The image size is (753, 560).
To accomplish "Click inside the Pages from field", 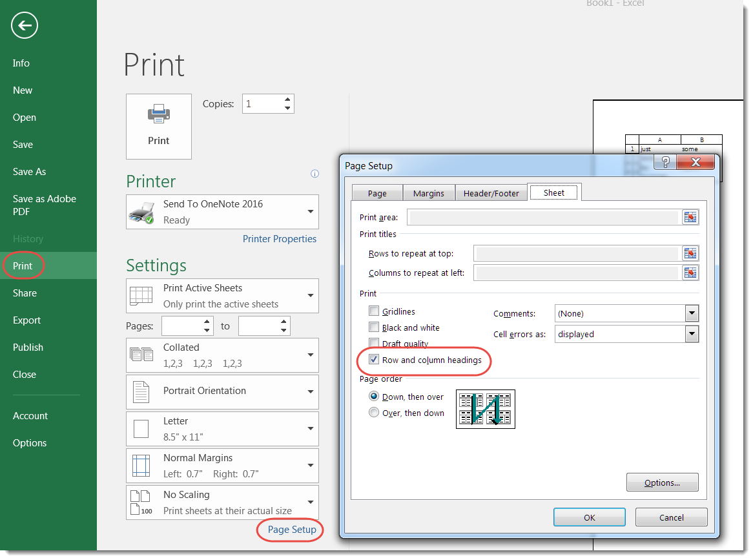I will click(x=184, y=326).
